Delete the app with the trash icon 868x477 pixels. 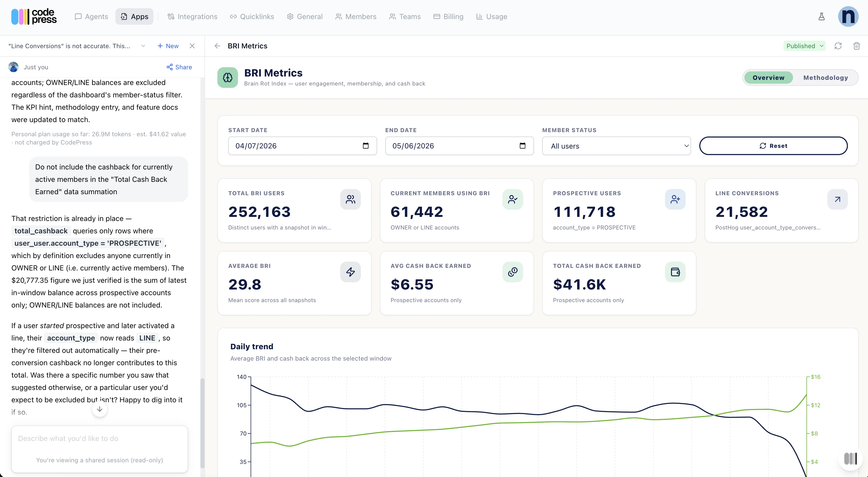point(857,46)
